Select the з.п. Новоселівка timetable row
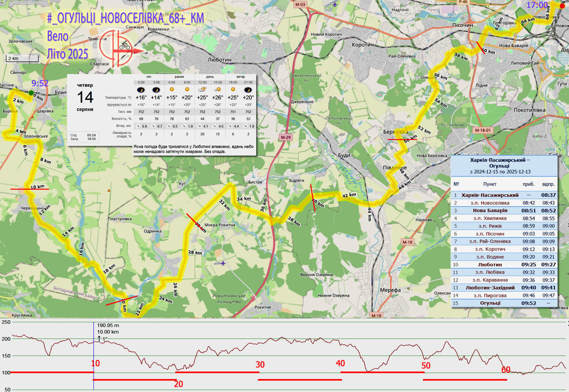This screenshot has width=569, height=392. click(x=504, y=203)
